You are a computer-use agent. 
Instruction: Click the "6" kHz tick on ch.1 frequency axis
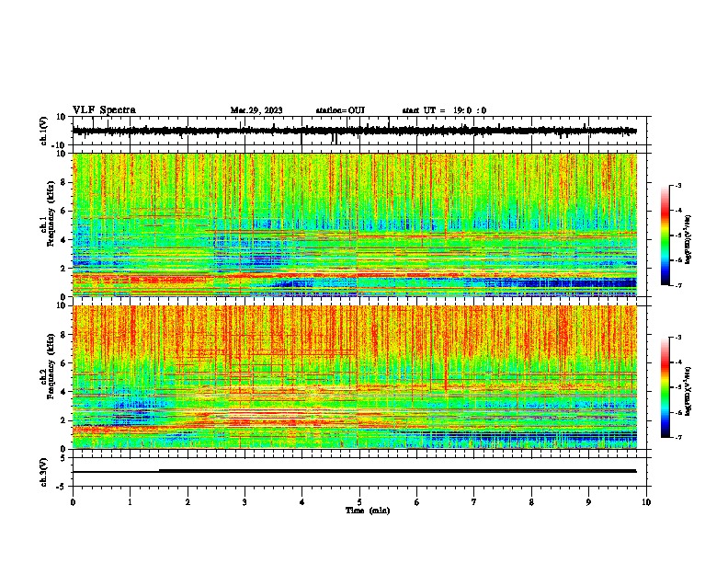point(64,211)
